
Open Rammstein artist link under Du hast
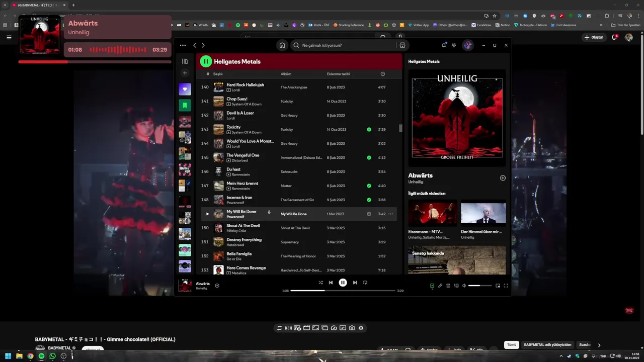pos(240,174)
